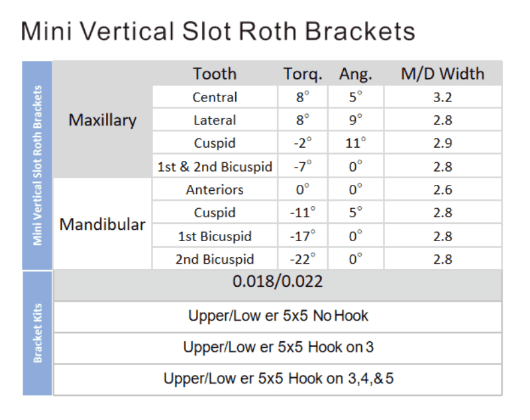Select the 1st & 2nd Bicuspid cell
Viewport: 530px width, 420px height.
click(215, 166)
